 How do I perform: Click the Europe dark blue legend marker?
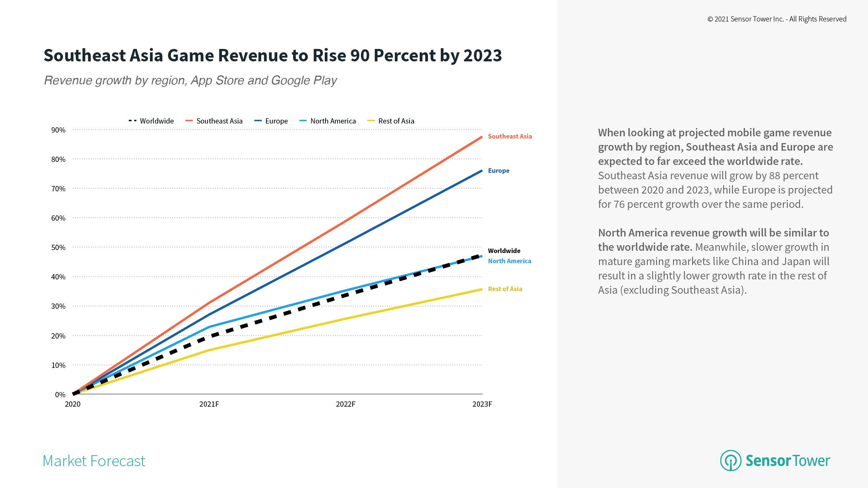click(258, 121)
